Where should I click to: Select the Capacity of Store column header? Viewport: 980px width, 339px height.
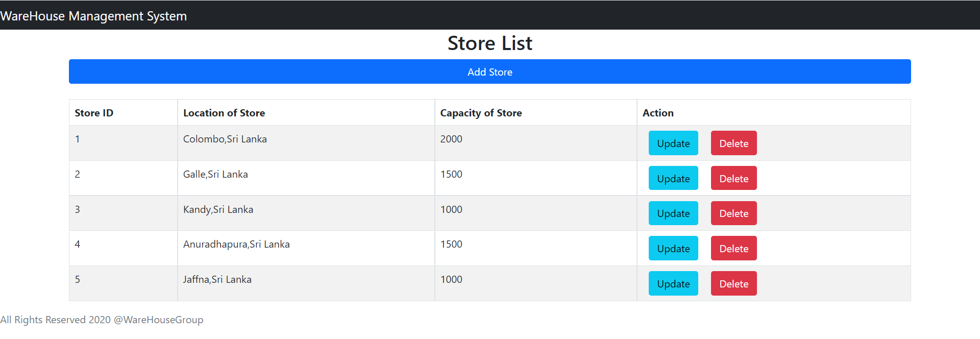pyautogui.click(x=536, y=112)
